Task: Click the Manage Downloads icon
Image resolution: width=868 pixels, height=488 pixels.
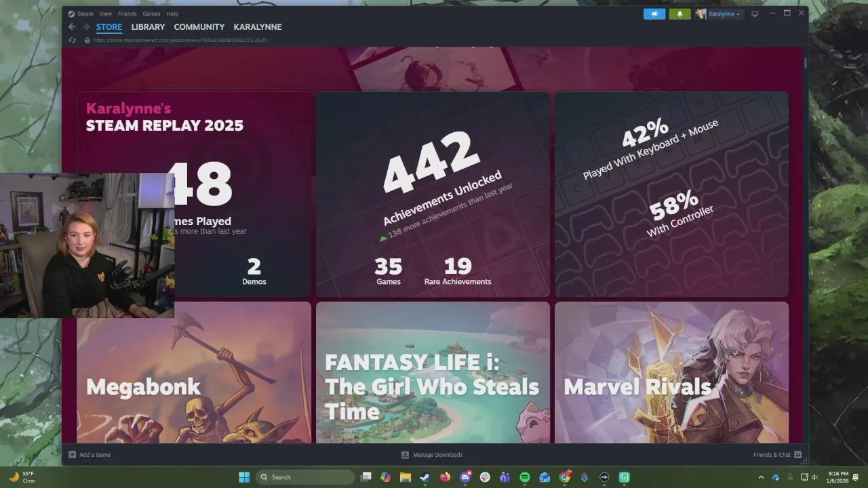Action: (x=405, y=455)
